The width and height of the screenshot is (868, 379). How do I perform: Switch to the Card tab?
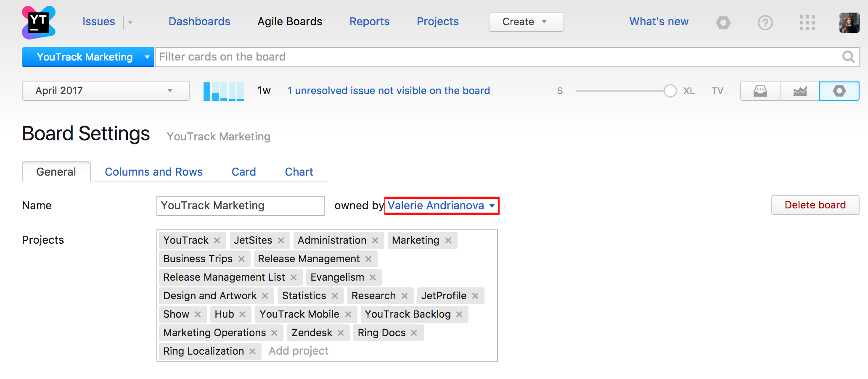pos(244,172)
